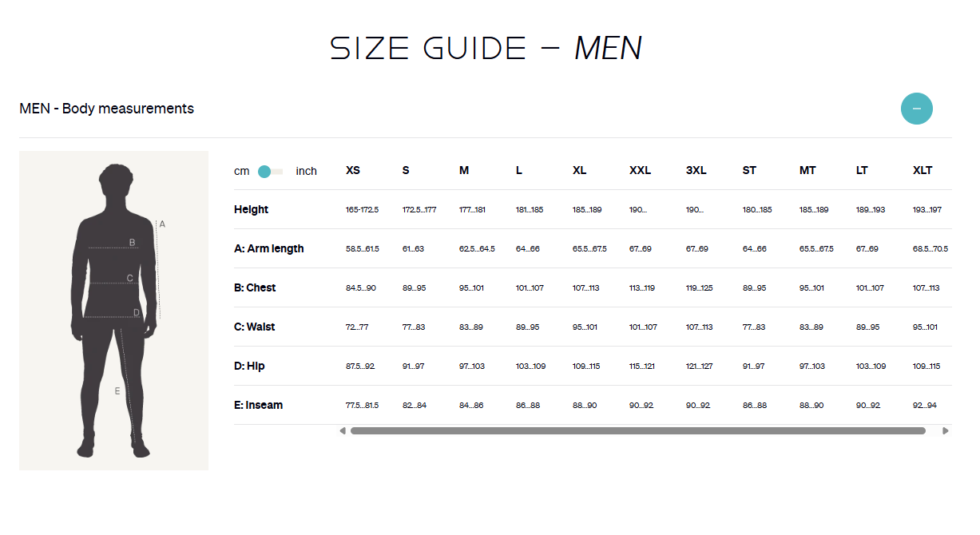The height and width of the screenshot is (535, 980).
Task: Click the XLT size column header
Action: (922, 171)
